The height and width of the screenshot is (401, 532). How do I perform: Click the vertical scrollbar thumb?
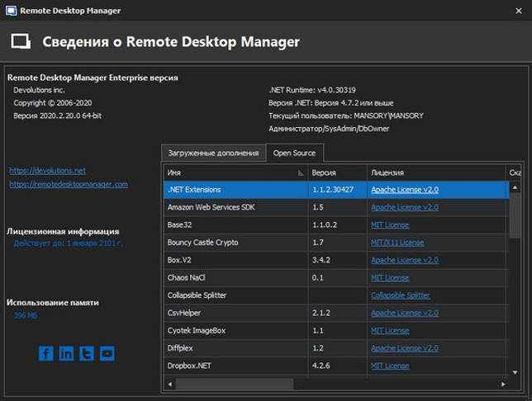515,215
